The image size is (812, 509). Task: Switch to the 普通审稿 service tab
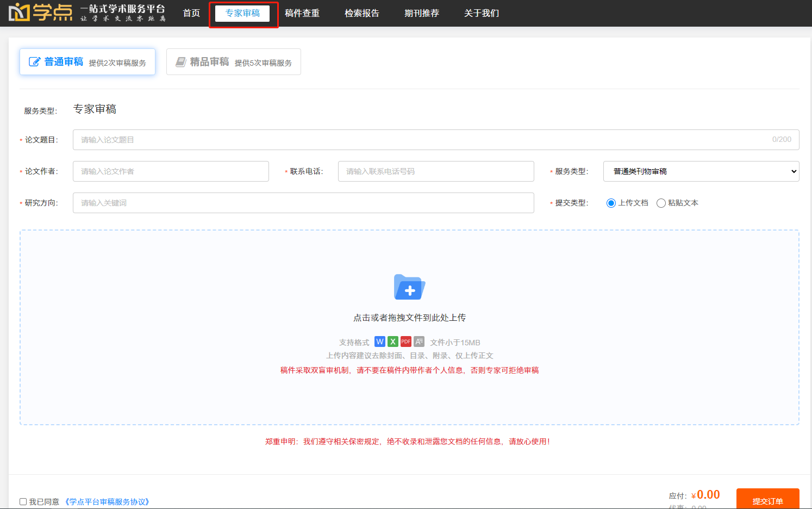[88, 62]
